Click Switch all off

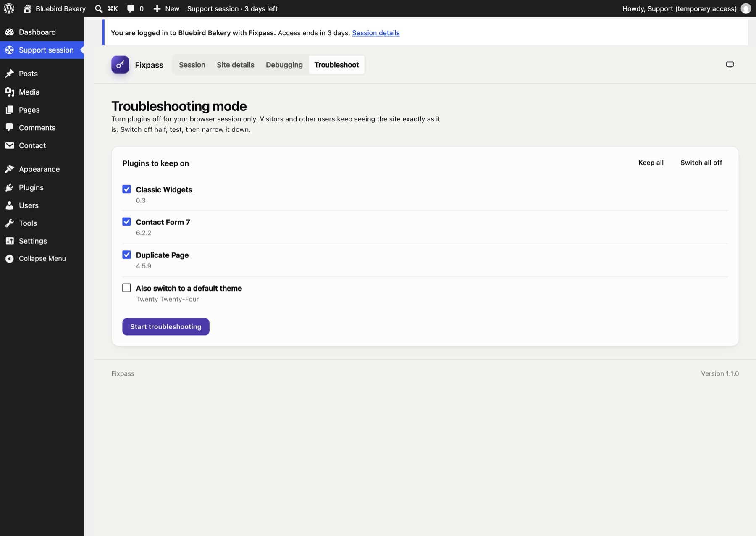[701, 163]
